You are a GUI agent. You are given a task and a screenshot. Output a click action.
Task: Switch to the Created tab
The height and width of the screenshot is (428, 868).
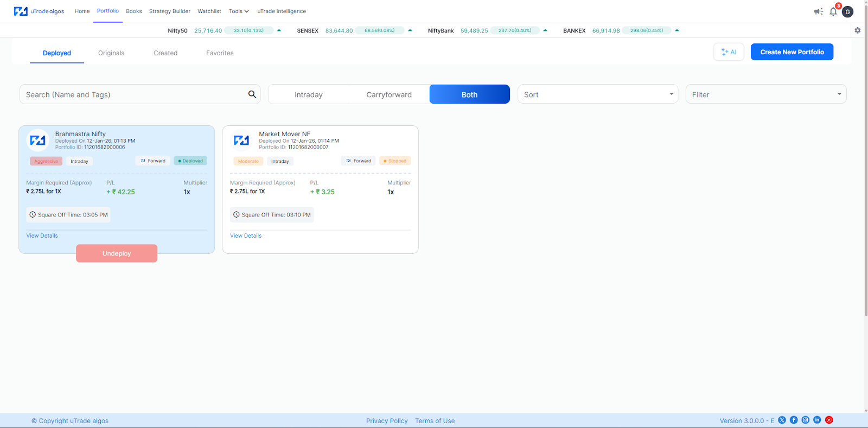(165, 53)
